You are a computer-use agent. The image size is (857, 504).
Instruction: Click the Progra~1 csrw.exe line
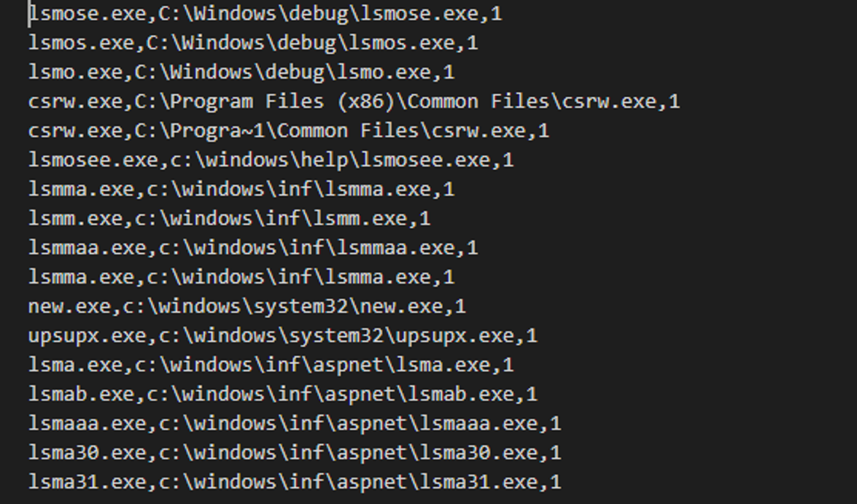tap(289, 131)
